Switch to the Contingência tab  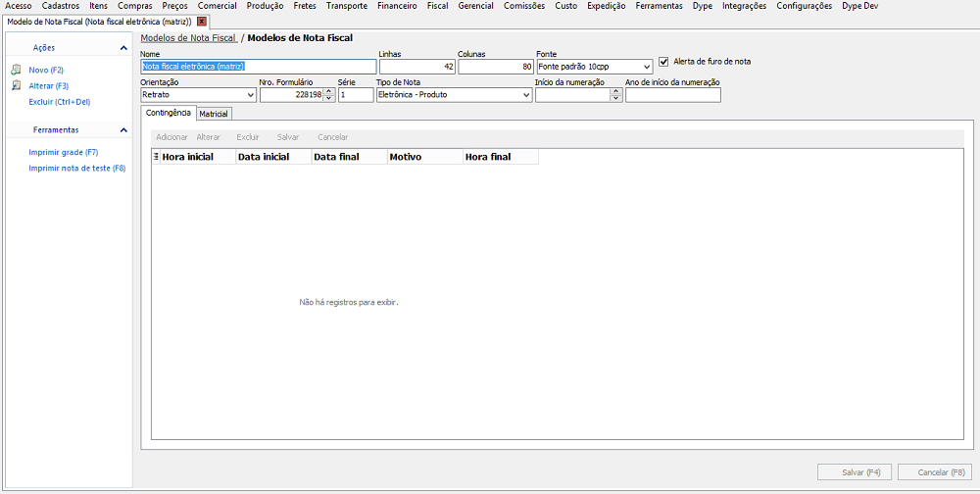click(169, 113)
